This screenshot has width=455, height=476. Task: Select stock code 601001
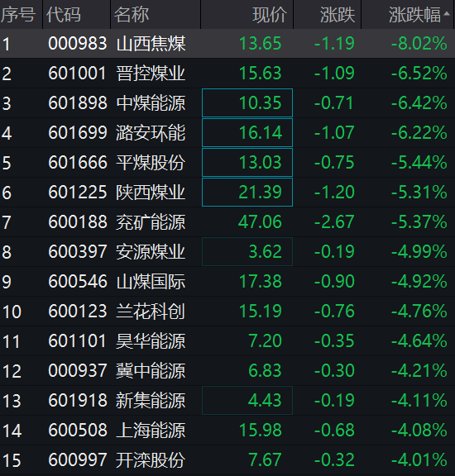(78, 74)
